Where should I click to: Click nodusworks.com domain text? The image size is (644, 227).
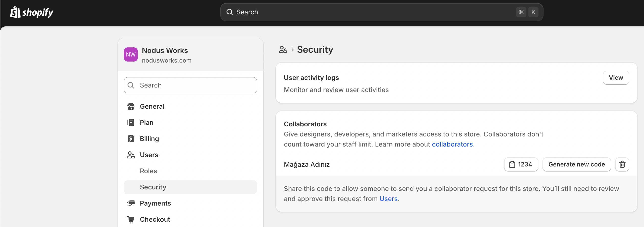[x=167, y=61]
